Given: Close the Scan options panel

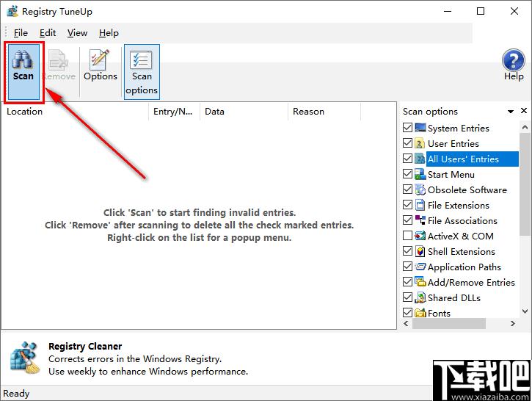Looking at the screenshot, I should click(524, 111).
